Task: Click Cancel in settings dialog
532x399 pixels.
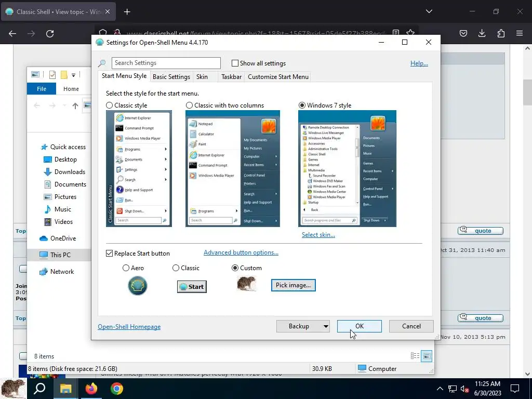Action: point(411,326)
